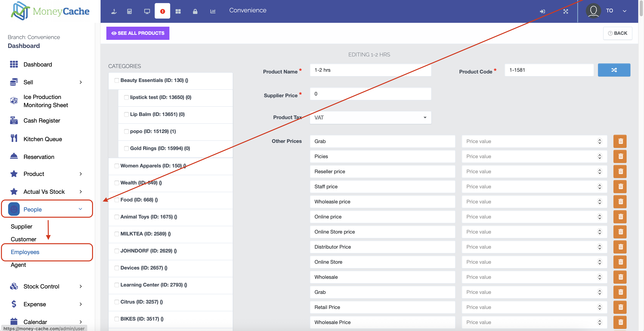The image size is (644, 331).
Task: Open the padlock icon in top toolbar
Action: (195, 11)
